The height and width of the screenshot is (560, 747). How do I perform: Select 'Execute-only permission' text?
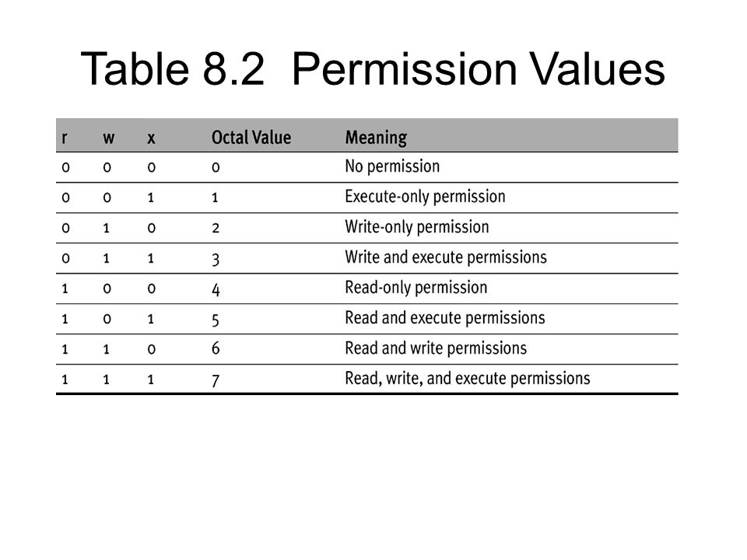pos(425,197)
